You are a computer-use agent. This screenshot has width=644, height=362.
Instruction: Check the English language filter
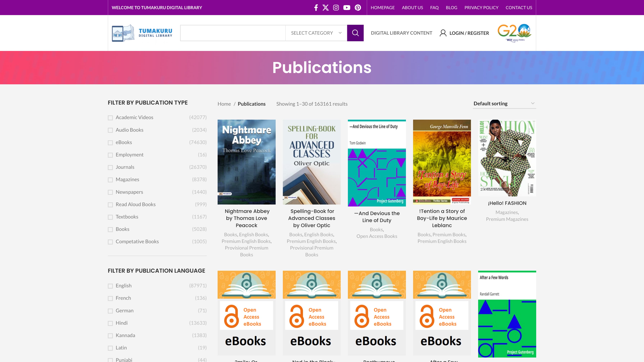click(x=110, y=286)
